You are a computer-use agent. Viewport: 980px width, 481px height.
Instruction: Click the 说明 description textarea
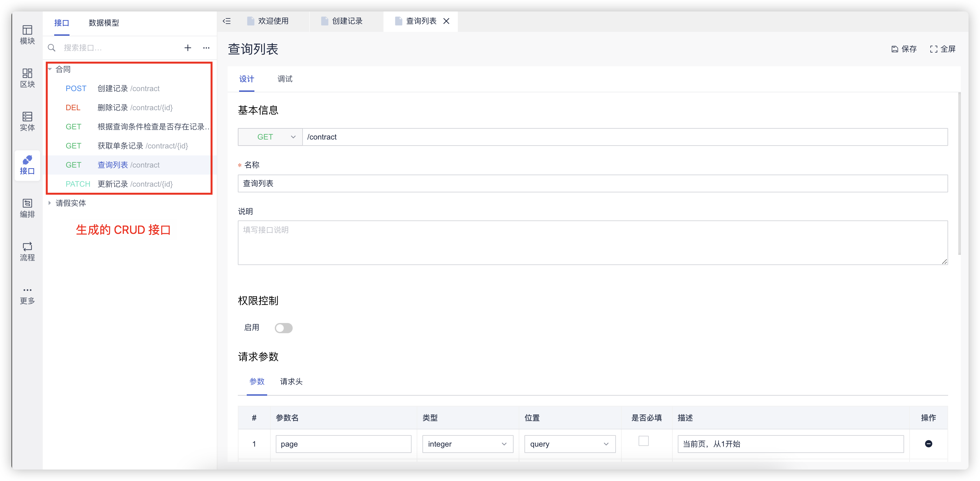click(592, 243)
